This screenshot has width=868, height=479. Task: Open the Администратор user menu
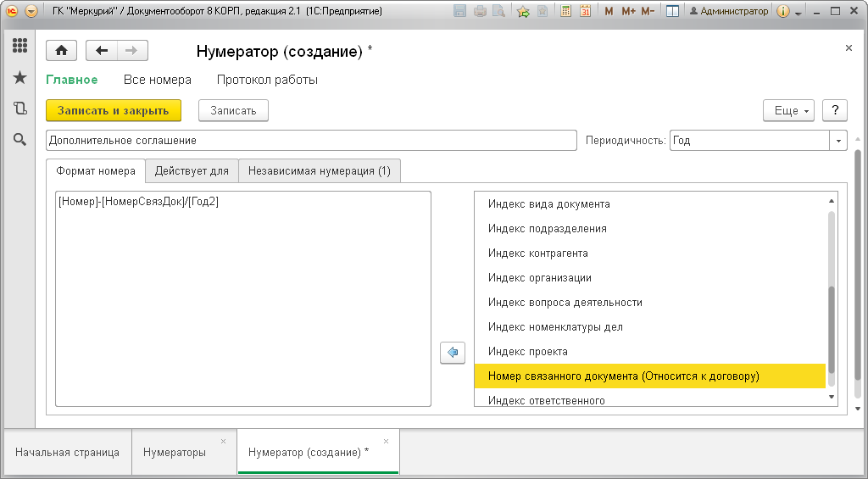(x=728, y=11)
